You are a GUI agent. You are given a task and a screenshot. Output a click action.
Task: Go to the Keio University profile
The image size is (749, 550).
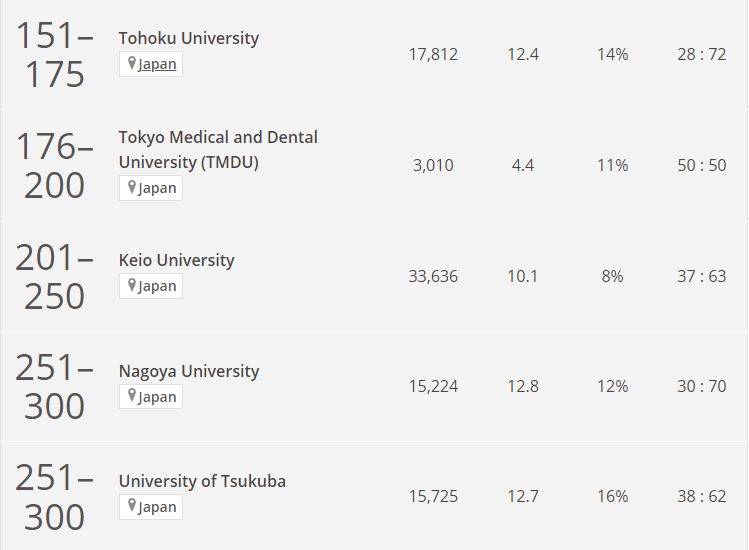click(176, 260)
